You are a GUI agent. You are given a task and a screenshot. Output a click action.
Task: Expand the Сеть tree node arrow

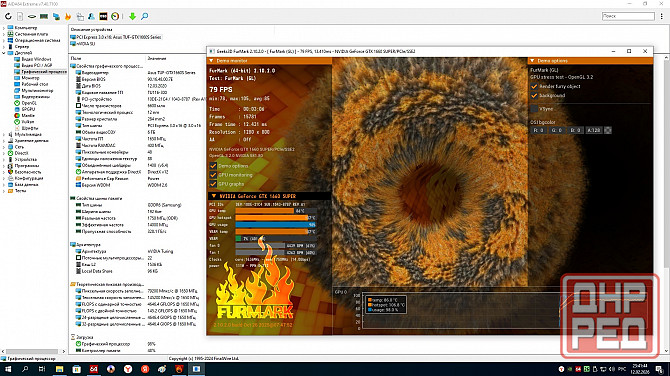(4, 147)
